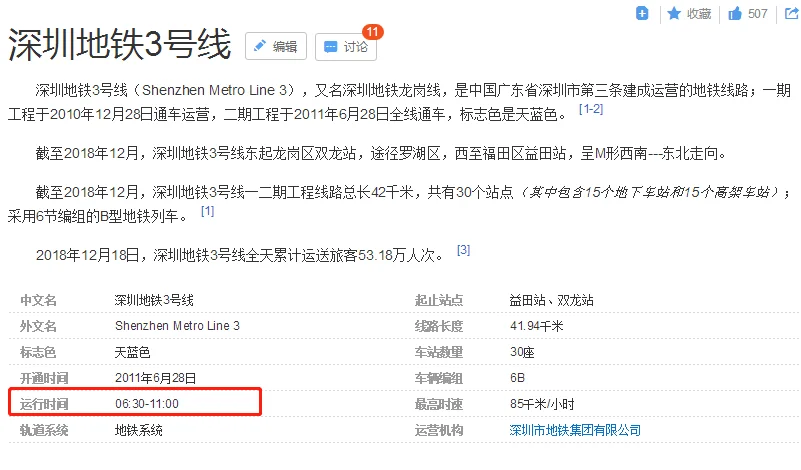Open citation reference [3]
801x470 pixels.
click(x=463, y=250)
